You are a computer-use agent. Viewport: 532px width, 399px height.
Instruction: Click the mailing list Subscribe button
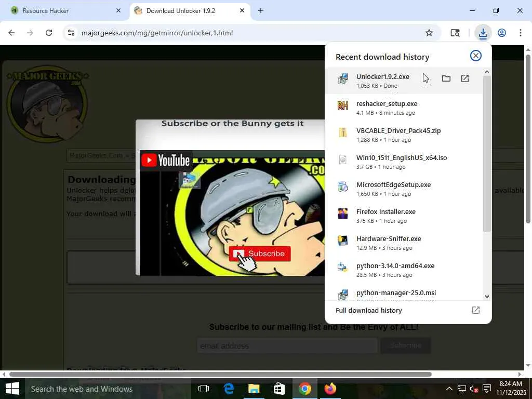405,345
